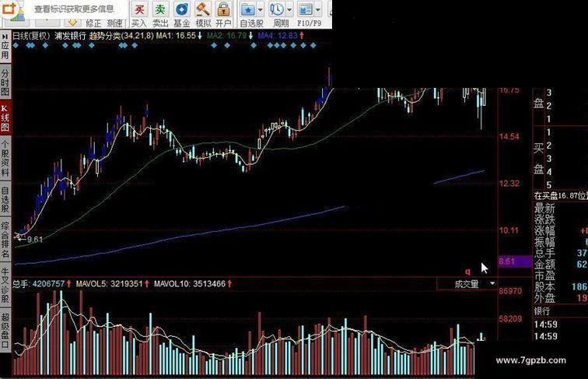Click the 趋势分类(34,21,8) indicator label
588x379 pixels.
pyautogui.click(x=121, y=36)
